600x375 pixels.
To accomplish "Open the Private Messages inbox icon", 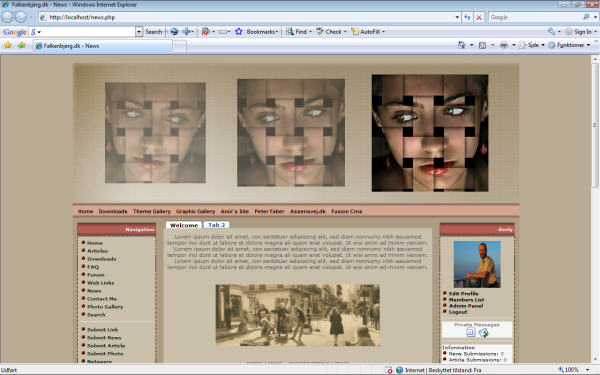I will click(471, 333).
